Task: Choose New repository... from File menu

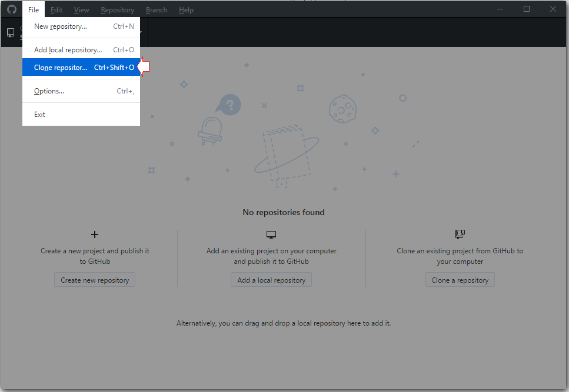Action: 81,26
